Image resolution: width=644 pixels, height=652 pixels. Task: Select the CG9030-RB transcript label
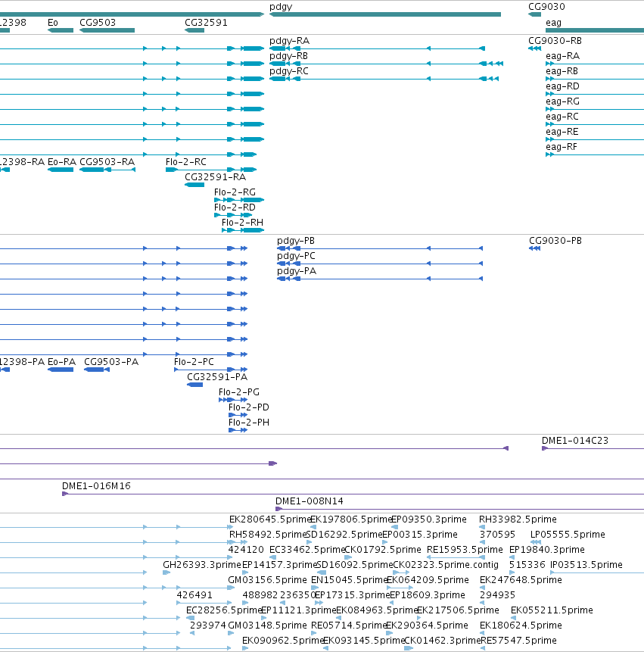click(x=555, y=41)
